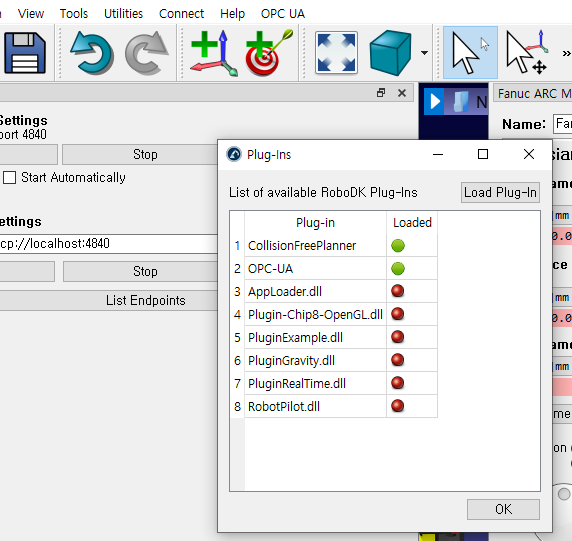Click the List Endpoints button

coord(109,300)
